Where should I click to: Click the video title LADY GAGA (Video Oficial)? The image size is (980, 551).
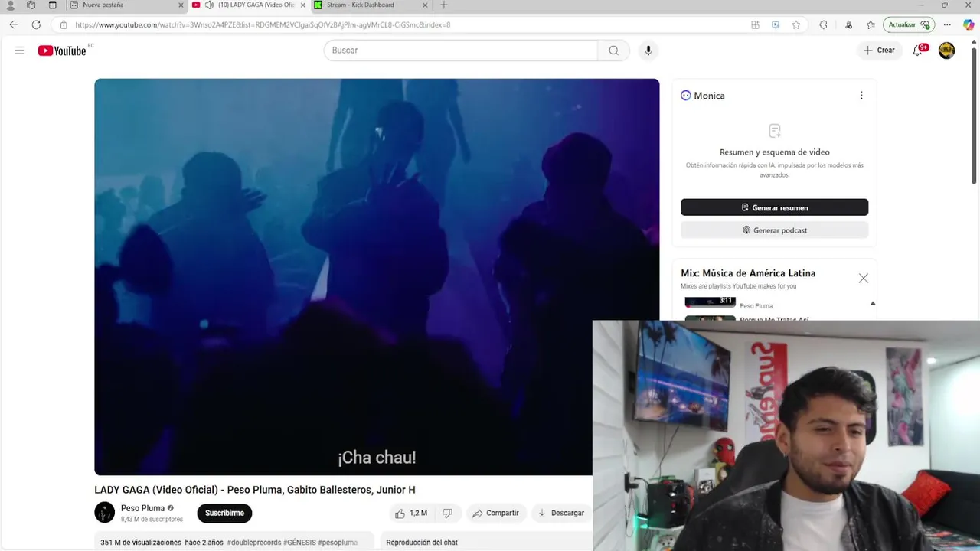[x=255, y=490]
